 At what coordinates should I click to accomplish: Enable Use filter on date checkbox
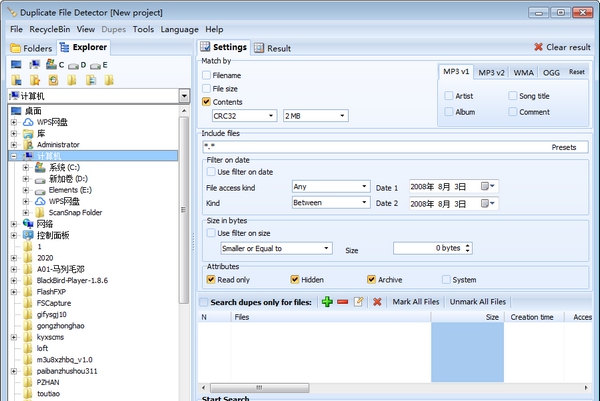212,172
